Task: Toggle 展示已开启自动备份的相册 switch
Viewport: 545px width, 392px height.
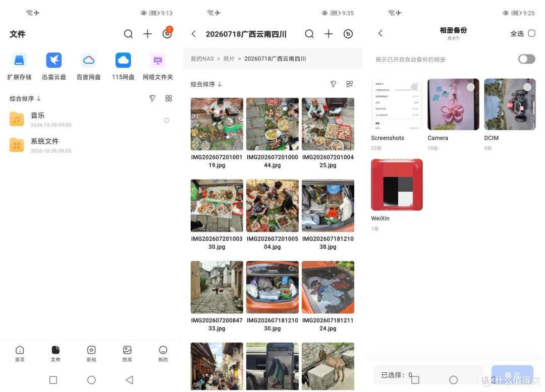Action: pyautogui.click(x=526, y=59)
